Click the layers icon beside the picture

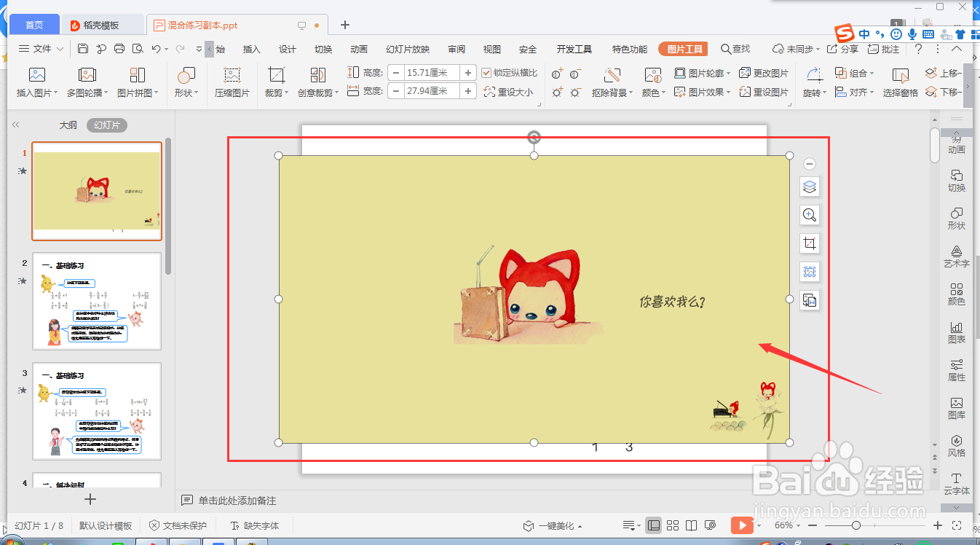tap(810, 187)
